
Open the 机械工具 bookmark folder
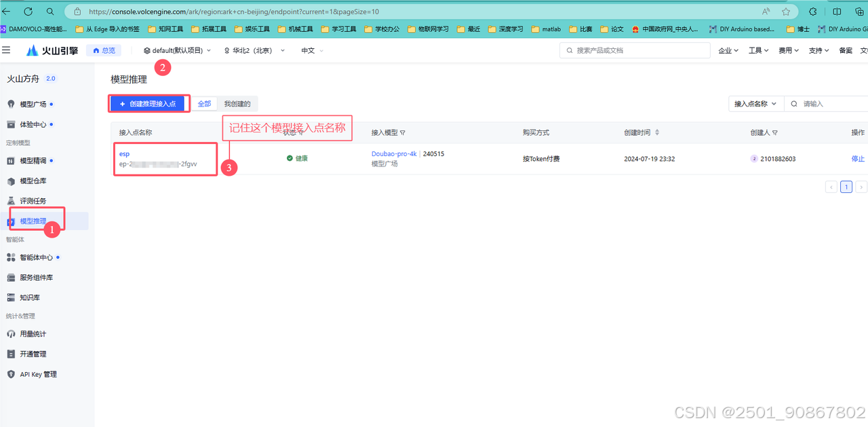(x=295, y=29)
